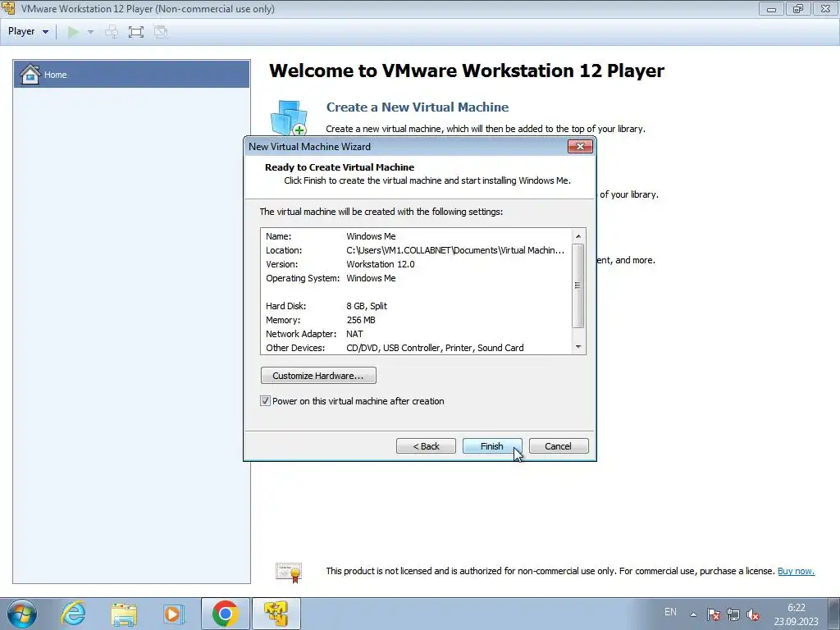
Task: Click the EN language indicator
Action: pyautogui.click(x=670, y=612)
